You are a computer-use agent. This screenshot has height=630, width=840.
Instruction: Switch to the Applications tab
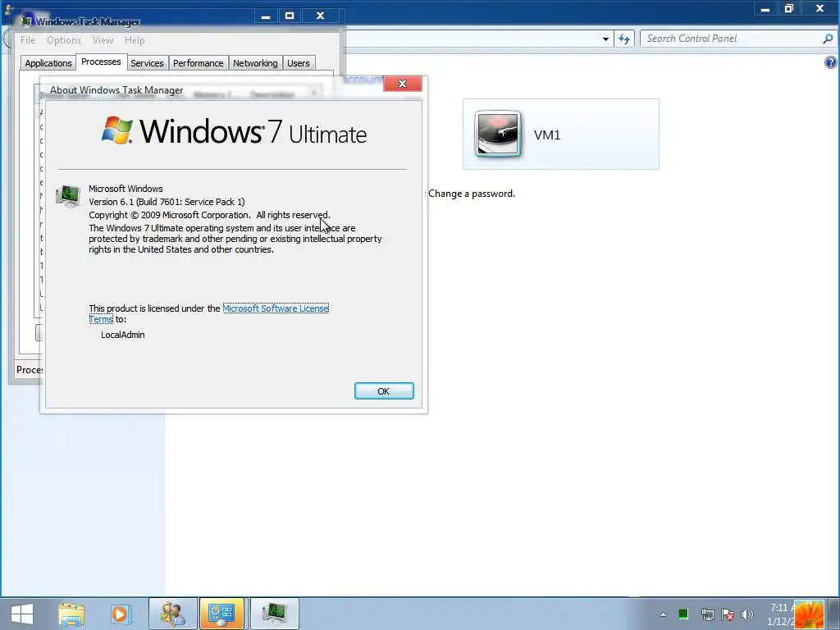click(x=48, y=63)
